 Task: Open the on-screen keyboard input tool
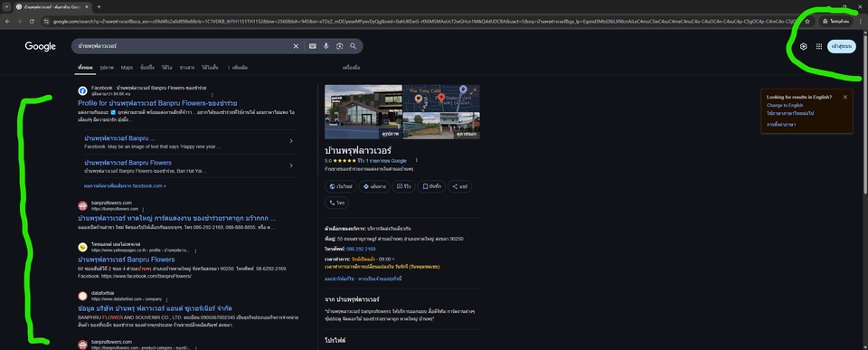(312, 46)
